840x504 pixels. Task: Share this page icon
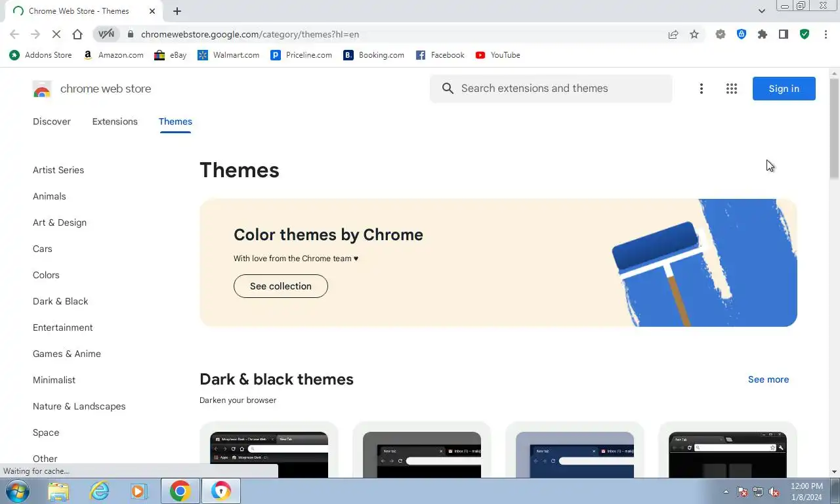point(673,34)
